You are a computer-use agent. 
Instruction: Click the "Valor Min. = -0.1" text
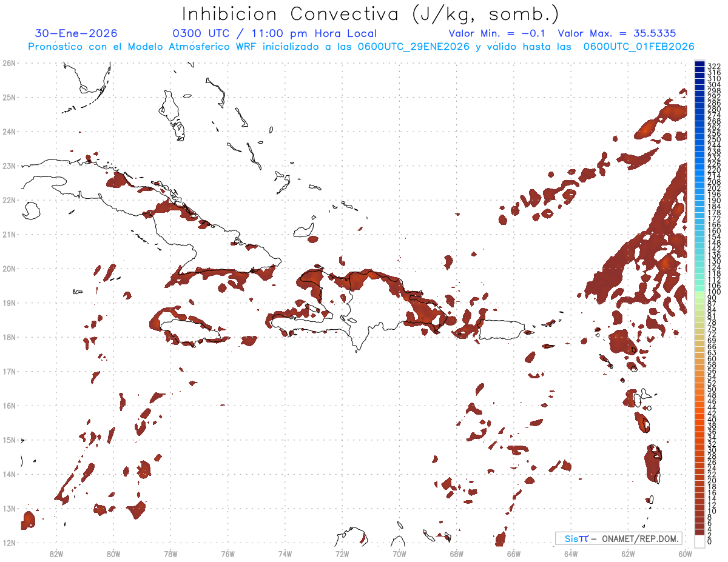point(498,33)
